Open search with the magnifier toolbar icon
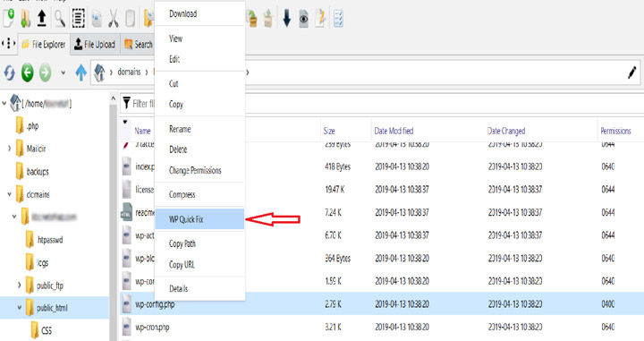 point(60,18)
